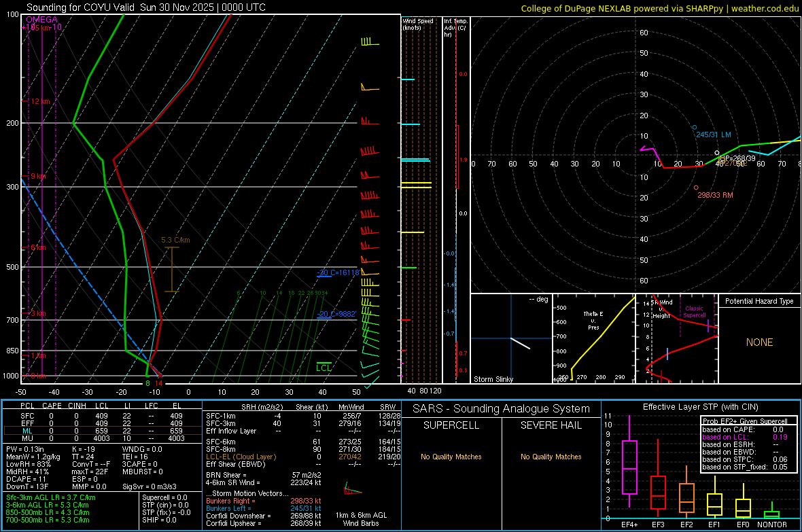The image size is (802, 532).
Task: Select the Bunkers Right storm motion line
Action: (264, 501)
